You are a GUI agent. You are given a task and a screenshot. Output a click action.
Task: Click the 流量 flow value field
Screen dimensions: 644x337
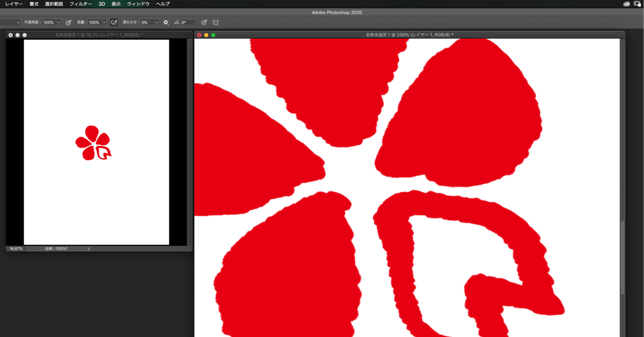[94, 23]
